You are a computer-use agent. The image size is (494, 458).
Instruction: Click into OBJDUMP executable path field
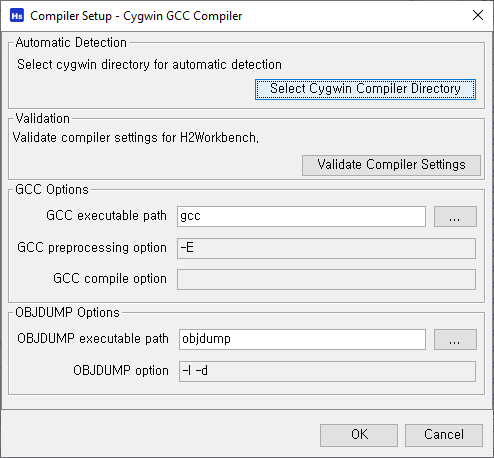(x=302, y=339)
